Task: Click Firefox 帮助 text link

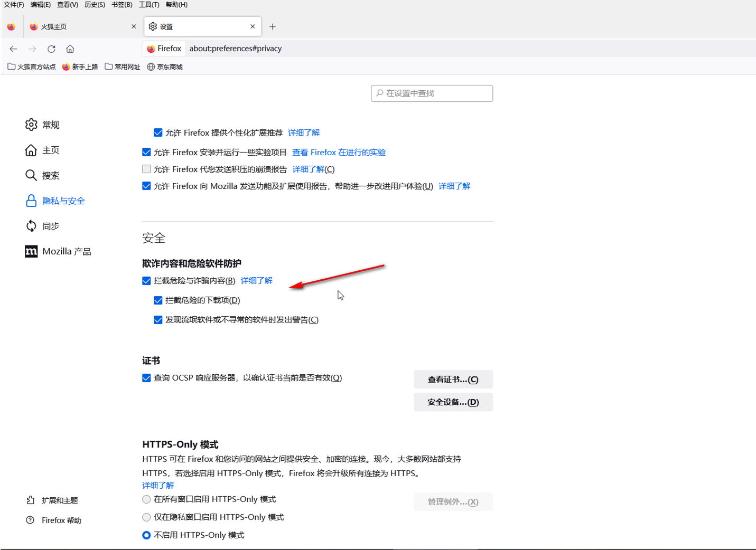Action: [62, 520]
